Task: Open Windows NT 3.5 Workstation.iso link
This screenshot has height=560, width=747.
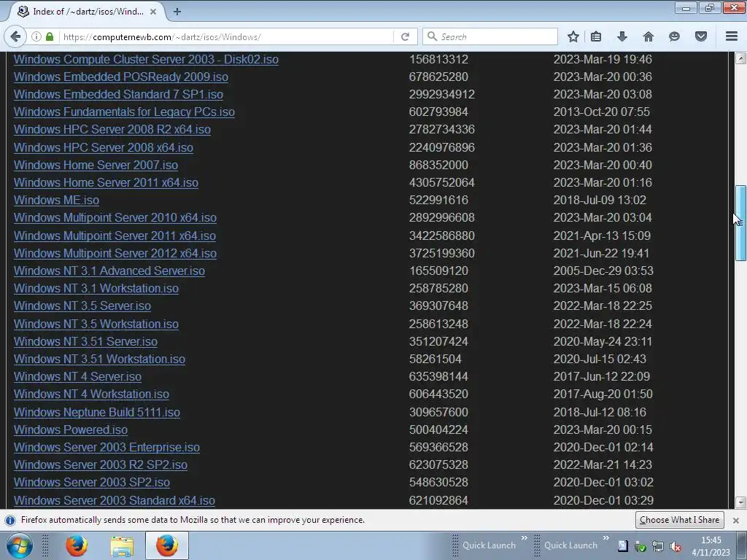Action: (x=96, y=324)
